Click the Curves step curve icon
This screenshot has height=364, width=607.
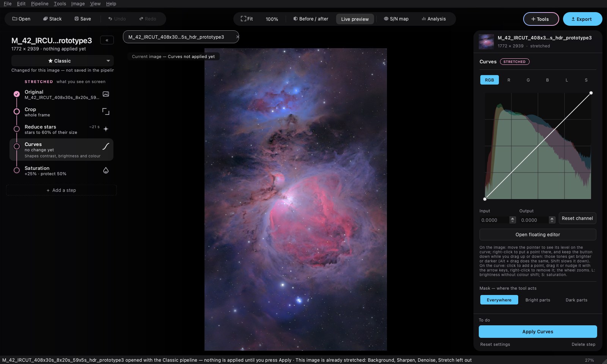point(106,146)
